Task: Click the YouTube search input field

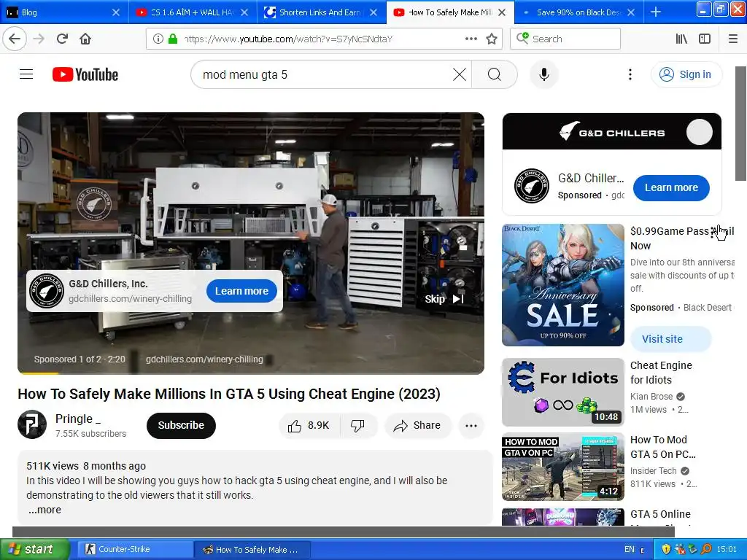Action: (324, 74)
